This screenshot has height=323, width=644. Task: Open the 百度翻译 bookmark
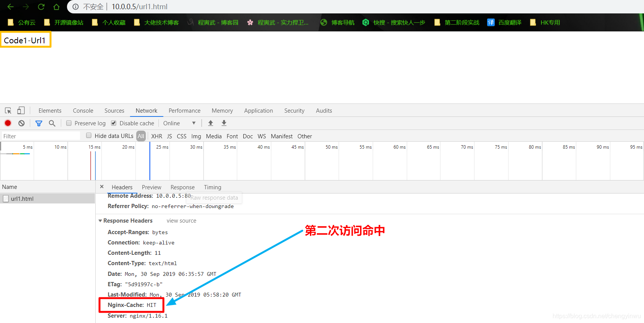click(504, 23)
